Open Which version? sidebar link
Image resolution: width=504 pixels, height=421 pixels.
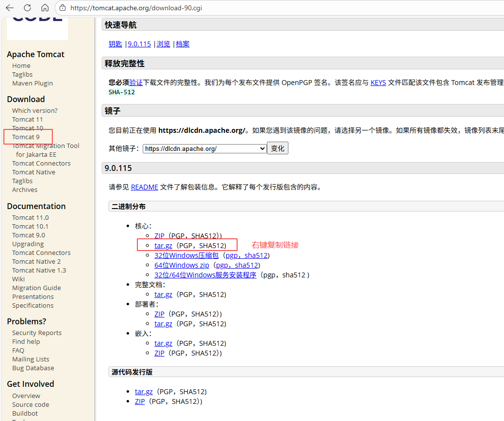point(35,110)
